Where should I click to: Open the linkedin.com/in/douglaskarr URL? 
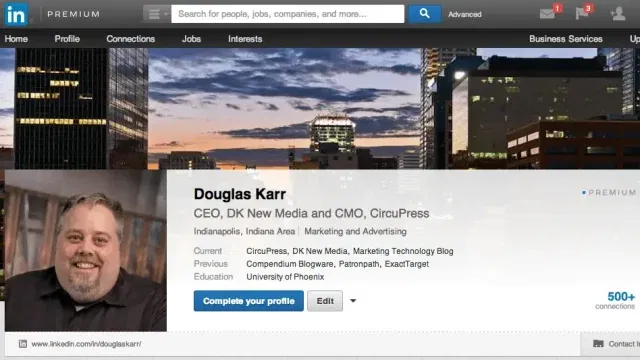(x=87, y=344)
